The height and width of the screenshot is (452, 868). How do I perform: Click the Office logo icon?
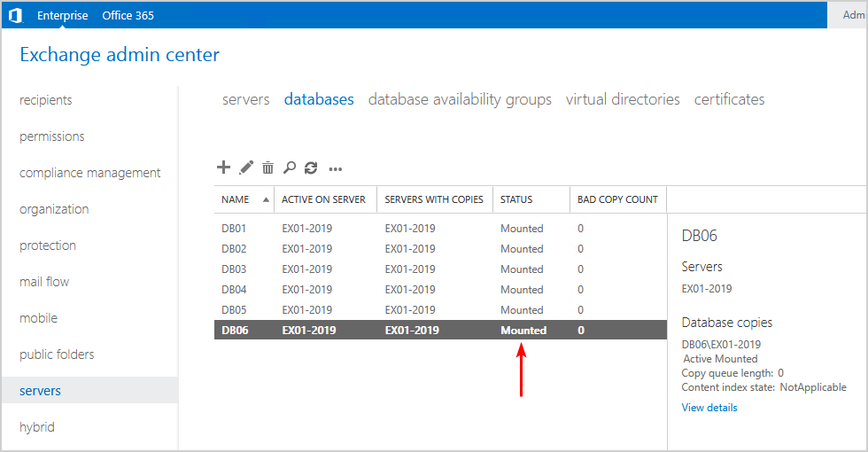point(15,15)
